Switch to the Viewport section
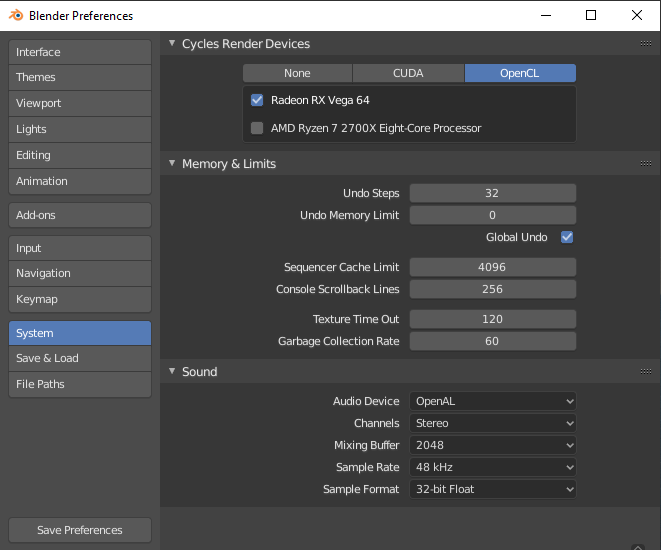The height and width of the screenshot is (550, 662). tap(80, 103)
